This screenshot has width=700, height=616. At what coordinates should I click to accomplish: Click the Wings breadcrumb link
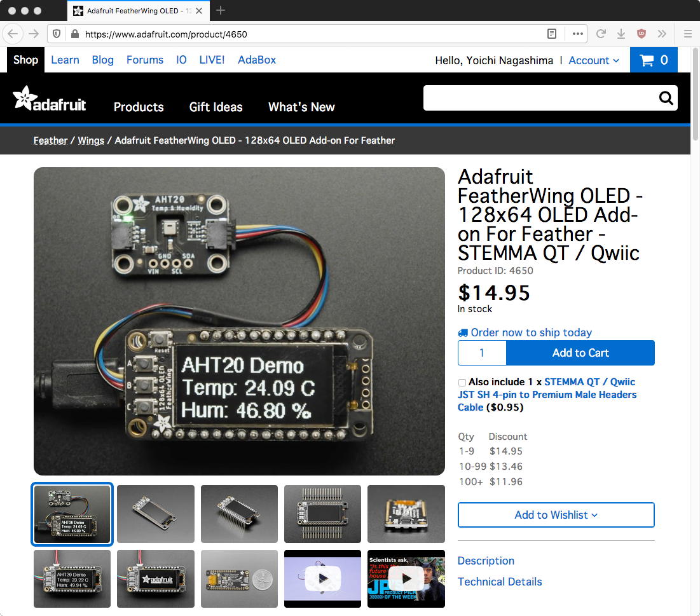[x=91, y=140]
